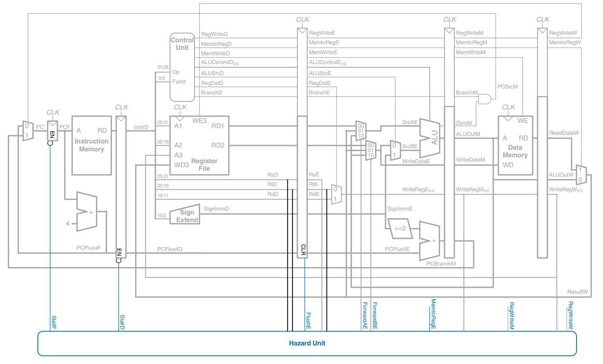Click the blue ForwardBE signal label
603x364 pixels.
(x=375, y=315)
